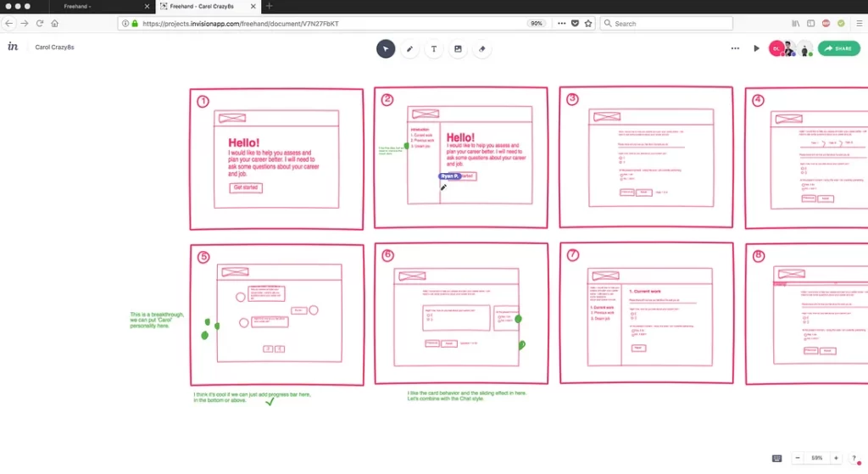Screen dimensions: 868x474
Task: Select the pointer/select tool in Freehand toolbar
Action: 386,48
